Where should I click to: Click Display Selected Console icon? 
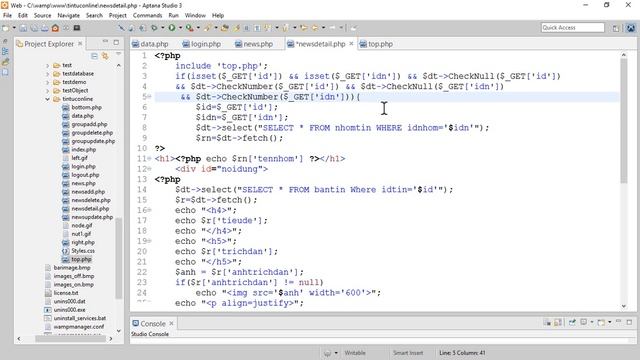(x=584, y=322)
